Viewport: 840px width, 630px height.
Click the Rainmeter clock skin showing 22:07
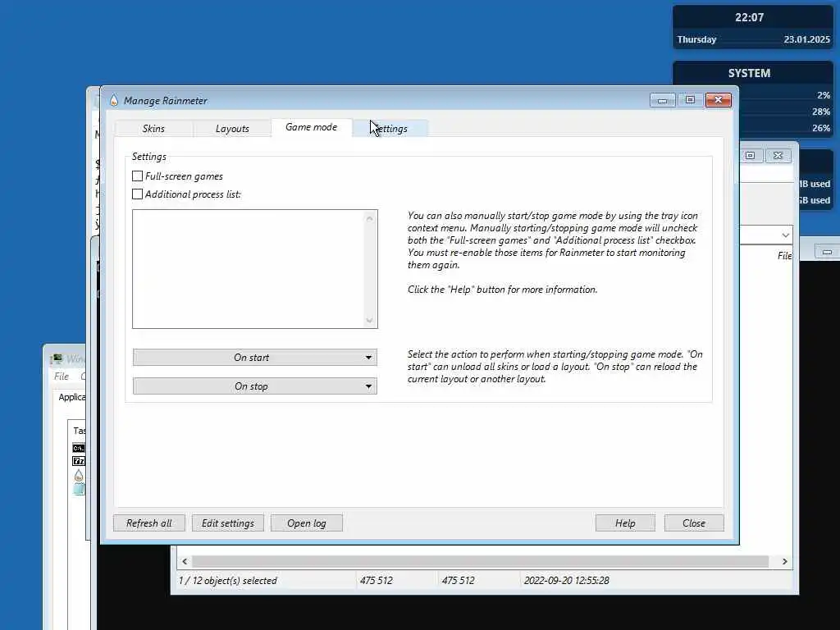click(749, 18)
